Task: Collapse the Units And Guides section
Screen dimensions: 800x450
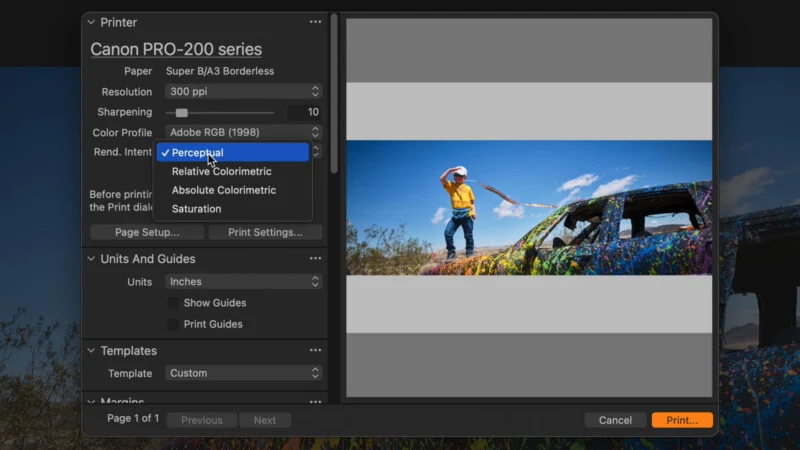Action: click(91, 259)
